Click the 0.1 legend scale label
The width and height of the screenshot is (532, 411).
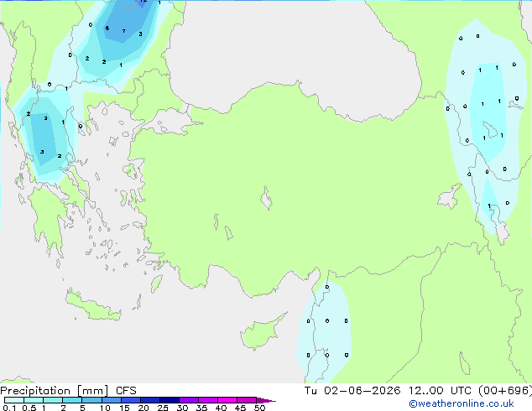[x=9, y=408]
